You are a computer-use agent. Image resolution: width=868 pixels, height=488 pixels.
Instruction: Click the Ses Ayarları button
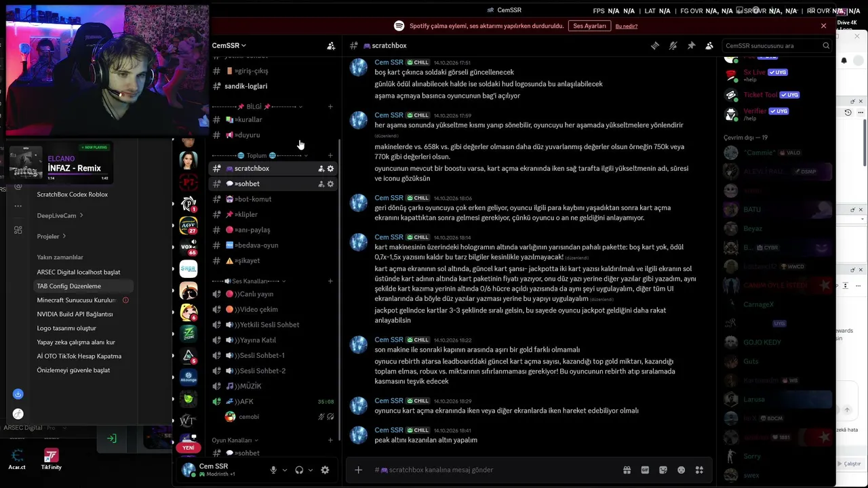[589, 26]
